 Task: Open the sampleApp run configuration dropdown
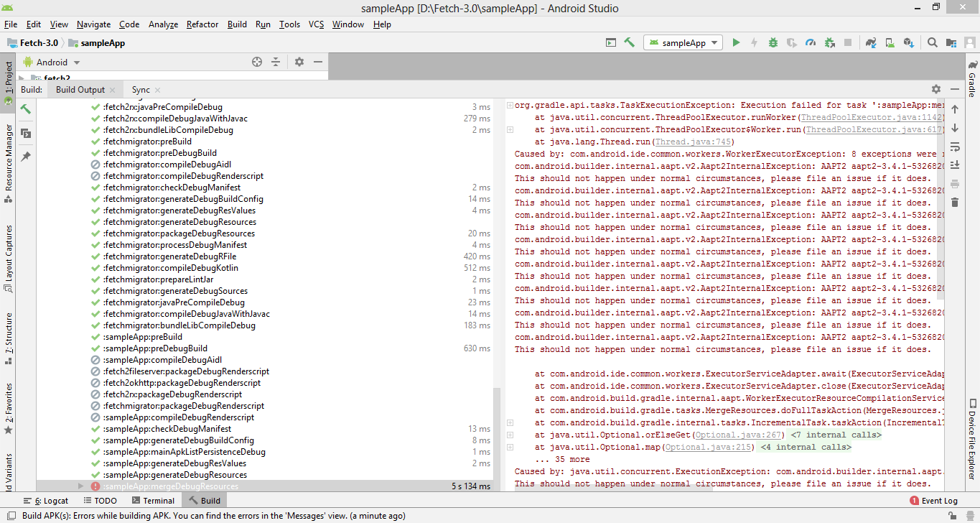coord(683,42)
